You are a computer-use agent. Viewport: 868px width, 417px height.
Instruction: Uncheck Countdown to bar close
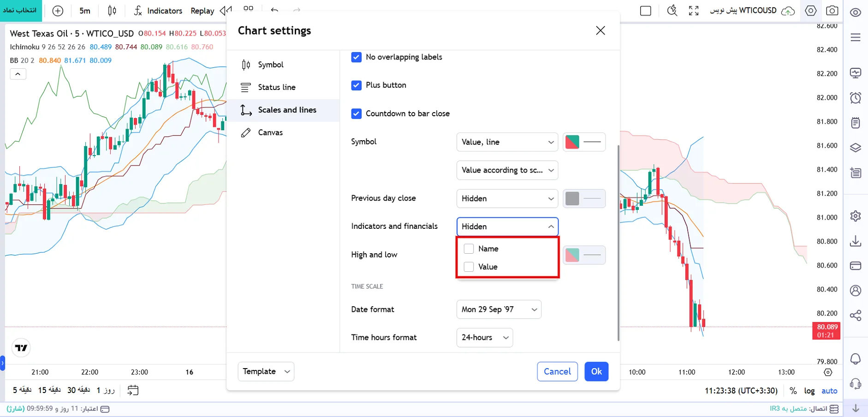[356, 113]
